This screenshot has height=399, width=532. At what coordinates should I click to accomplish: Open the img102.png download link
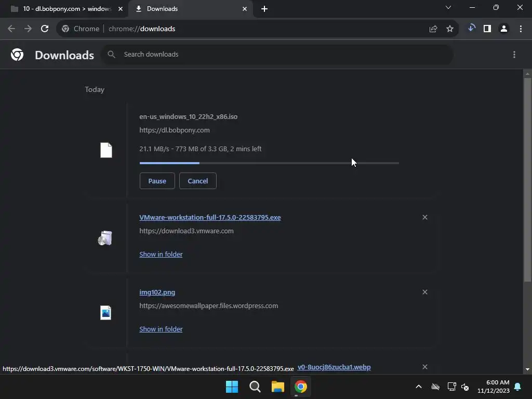pos(157,292)
